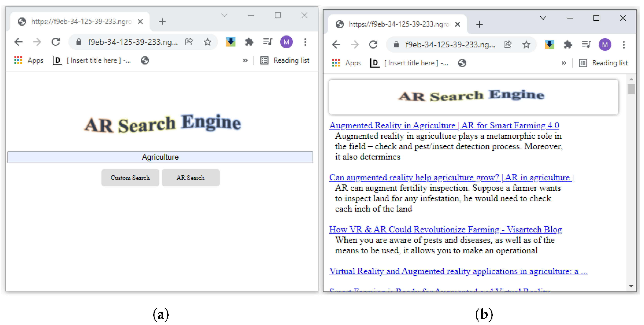
Task: Open Chrome three-dot menu in left window
Action: point(305,42)
